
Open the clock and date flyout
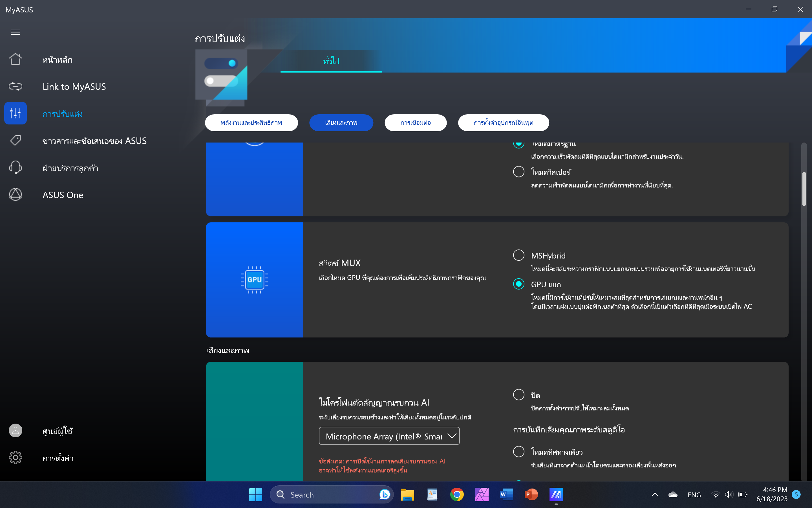772,494
